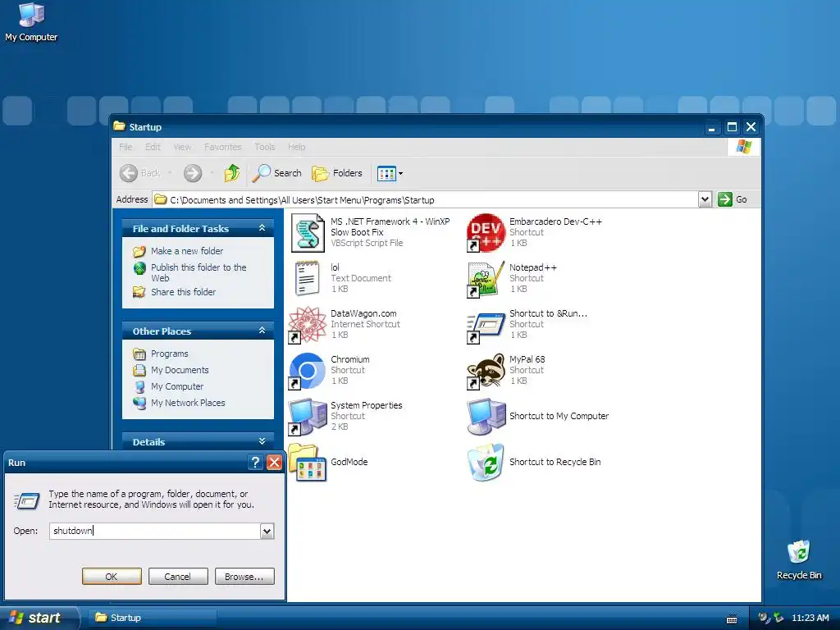Expand the Open combo box dropdown in Run
Image resolution: width=840 pixels, height=630 pixels.
[267, 531]
